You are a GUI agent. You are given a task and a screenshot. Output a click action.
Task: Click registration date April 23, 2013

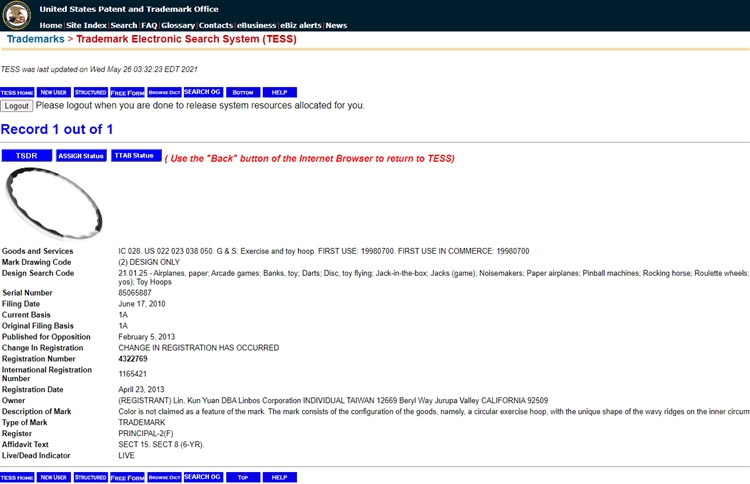pos(141,389)
